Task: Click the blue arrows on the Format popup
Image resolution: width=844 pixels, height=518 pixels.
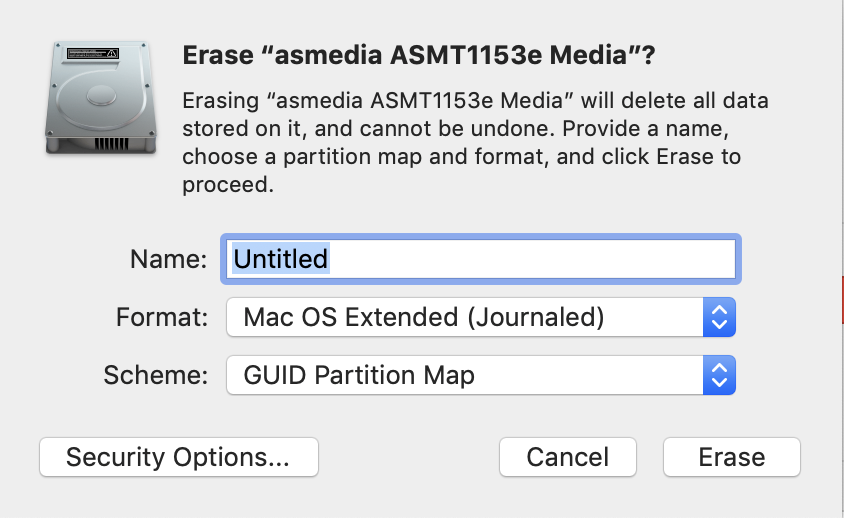Action: coord(719,318)
